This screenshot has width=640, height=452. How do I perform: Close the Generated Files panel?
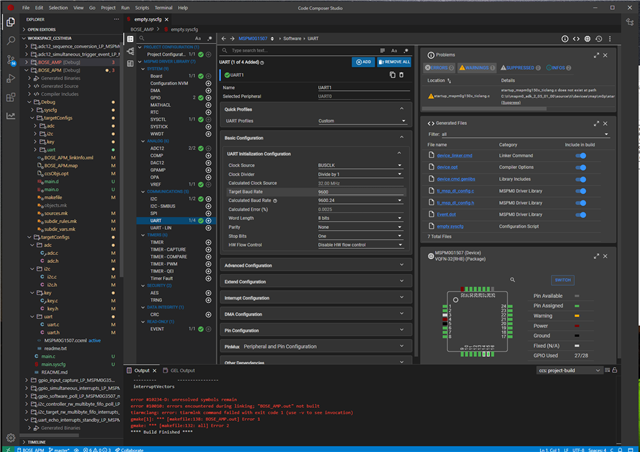(605, 123)
